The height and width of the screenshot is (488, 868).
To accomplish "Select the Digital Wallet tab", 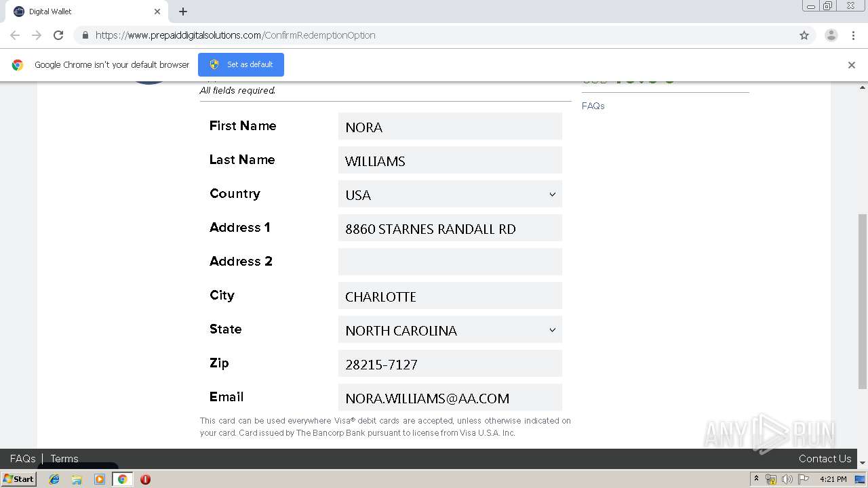I will point(85,12).
